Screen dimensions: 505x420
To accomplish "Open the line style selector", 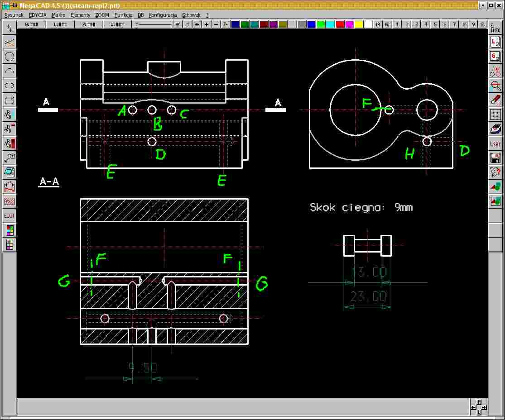I will tap(154, 24).
